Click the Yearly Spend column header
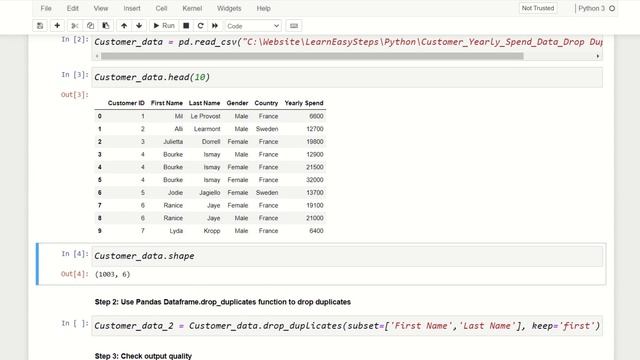 304,103
